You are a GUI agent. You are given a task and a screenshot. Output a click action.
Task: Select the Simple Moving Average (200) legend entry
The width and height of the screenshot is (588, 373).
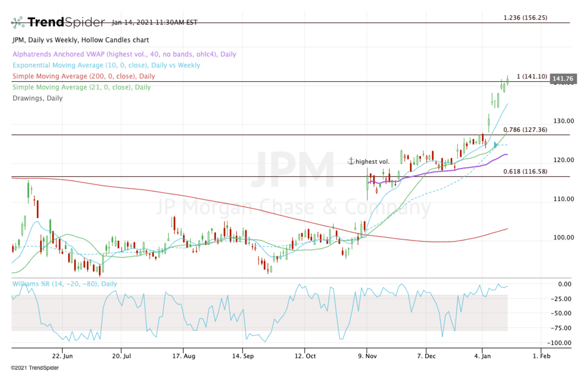(84, 76)
